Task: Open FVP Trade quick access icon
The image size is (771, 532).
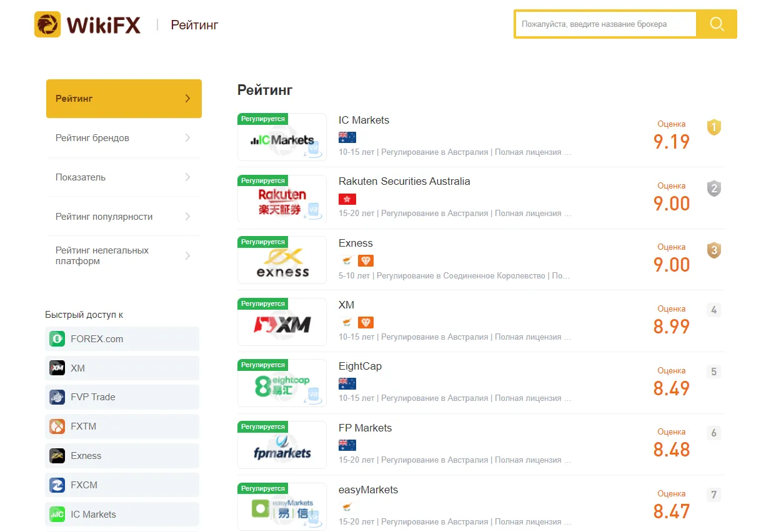Action: (x=57, y=397)
